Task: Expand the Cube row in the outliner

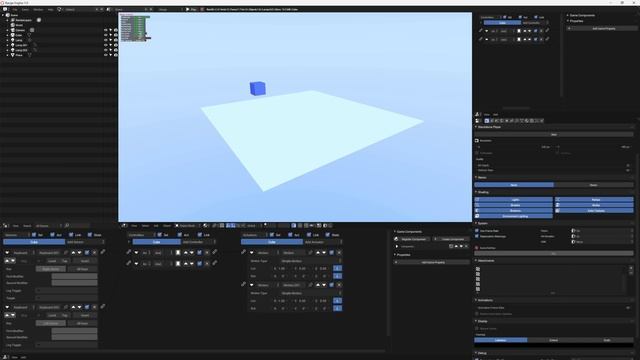Action: [x=7, y=35]
